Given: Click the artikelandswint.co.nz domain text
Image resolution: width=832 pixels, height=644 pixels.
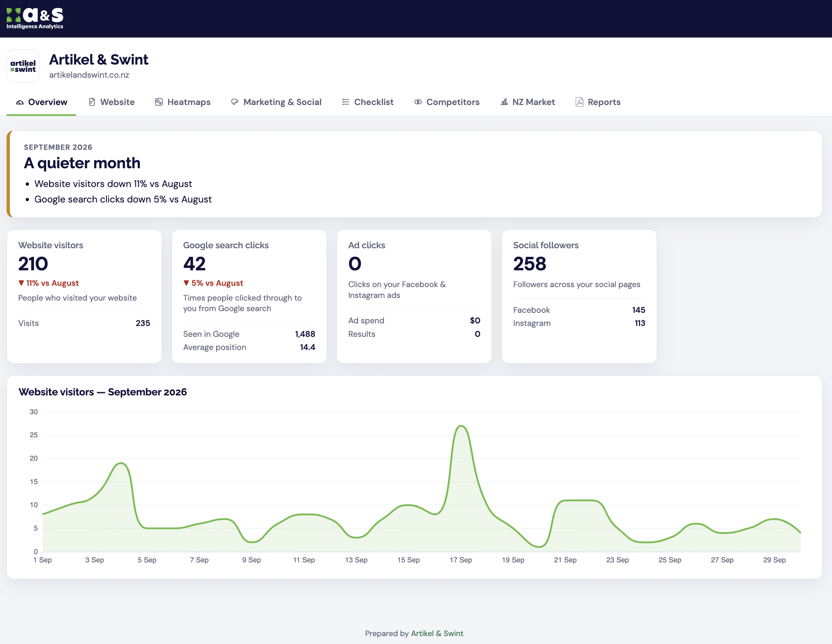Looking at the screenshot, I should tap(89, 75).
